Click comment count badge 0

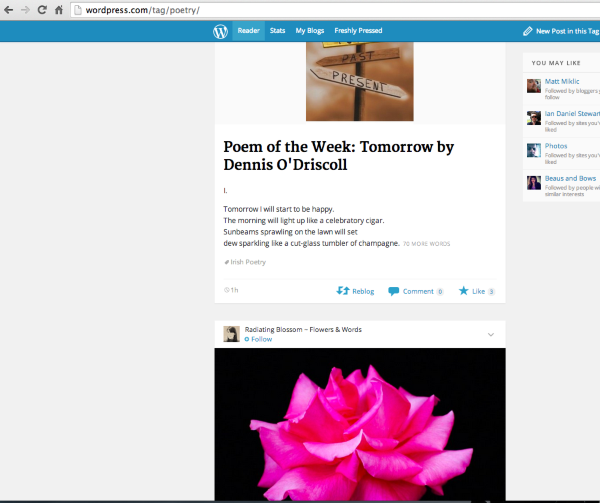(x=440, y=291)
